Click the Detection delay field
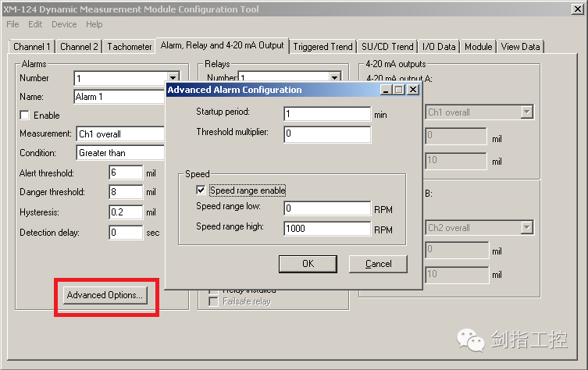Screen dimensions: 588x370 click(126, 233)
